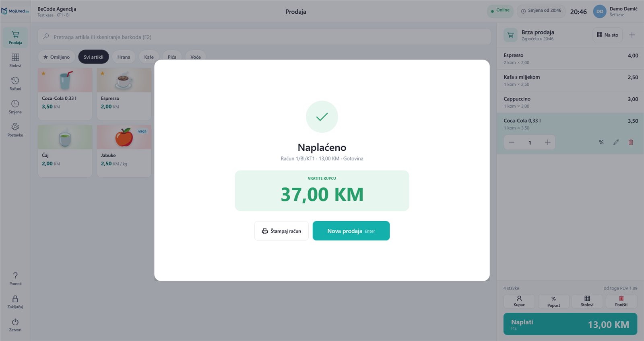Add the Čaj product card
Image resolution: width=644 pixels, height=341 pixels.
65,151
